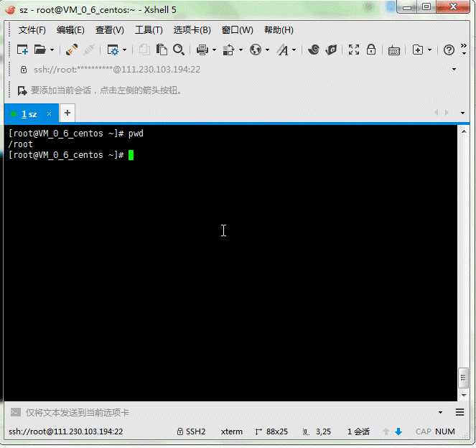The image size is (476, 448).
Task: Click the terminal scrollbar up arrow
Action: (x=464, y=131)
